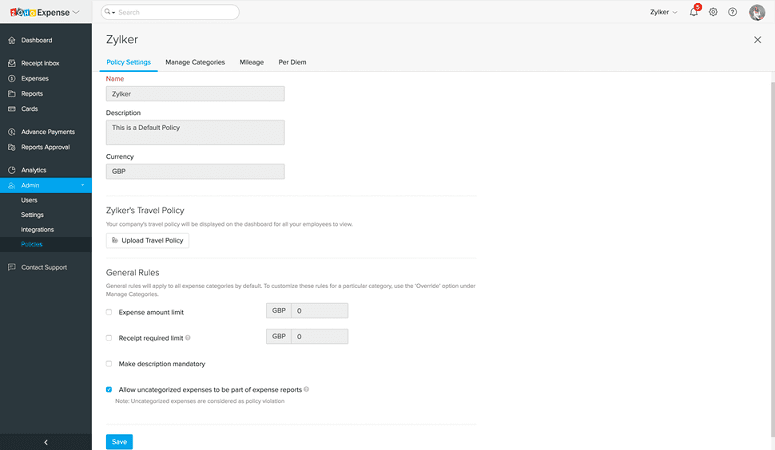Open the Zylker organization dropdown in top bar

coord(663,12)
